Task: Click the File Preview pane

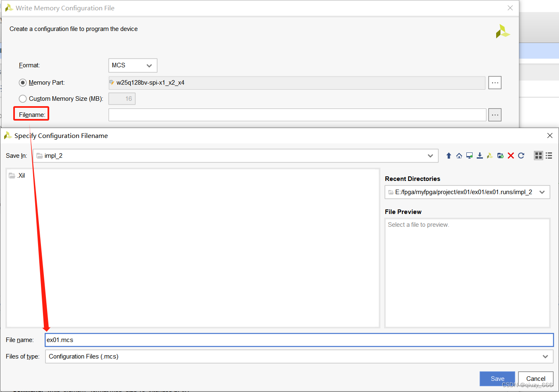Action: 467,273
